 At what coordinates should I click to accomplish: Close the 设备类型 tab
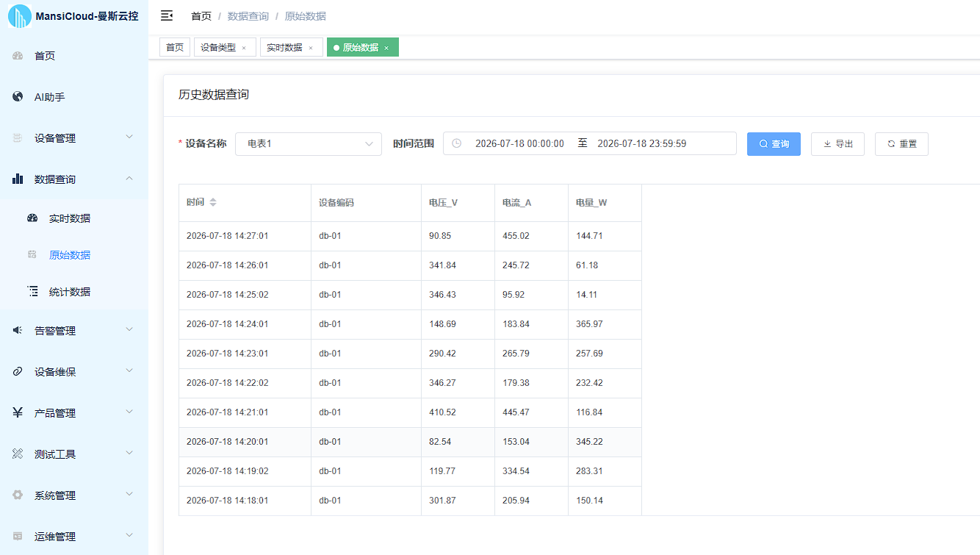point(244,48)
